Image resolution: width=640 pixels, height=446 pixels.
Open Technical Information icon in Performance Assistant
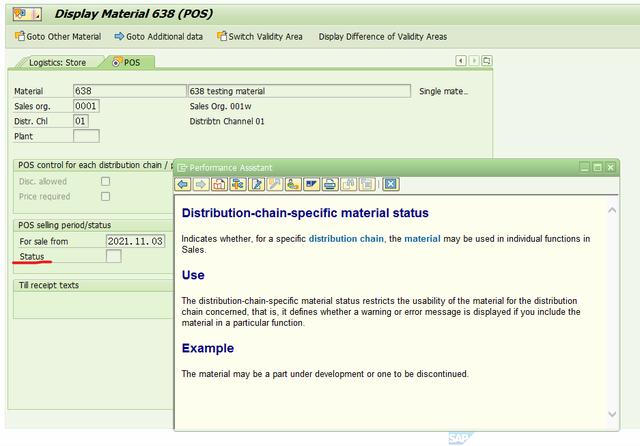(238, 184)
